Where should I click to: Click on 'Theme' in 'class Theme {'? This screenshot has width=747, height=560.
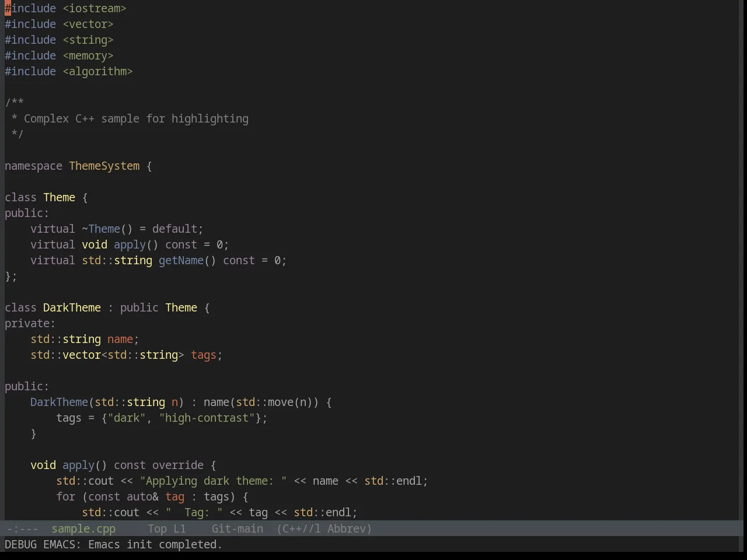tap(60, 198)
